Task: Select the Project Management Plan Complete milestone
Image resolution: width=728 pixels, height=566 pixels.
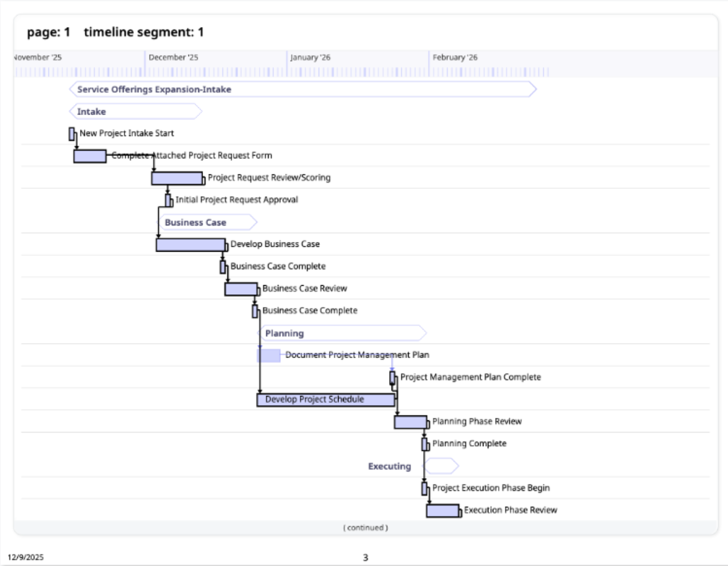Action: (393, 378)
